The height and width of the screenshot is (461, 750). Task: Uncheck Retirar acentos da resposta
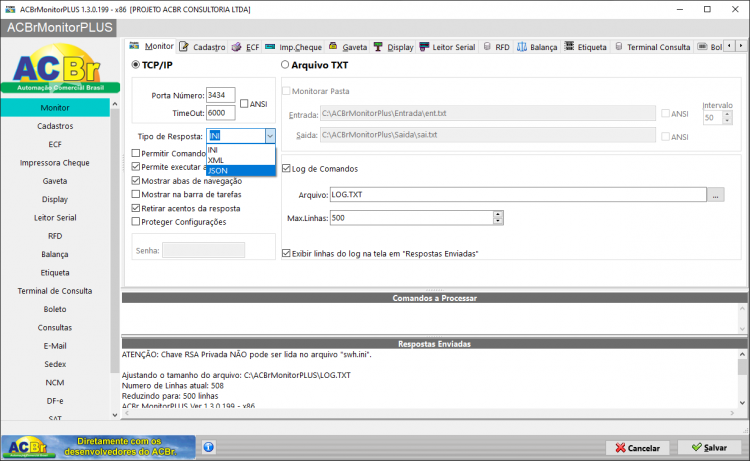click(136, 208)
